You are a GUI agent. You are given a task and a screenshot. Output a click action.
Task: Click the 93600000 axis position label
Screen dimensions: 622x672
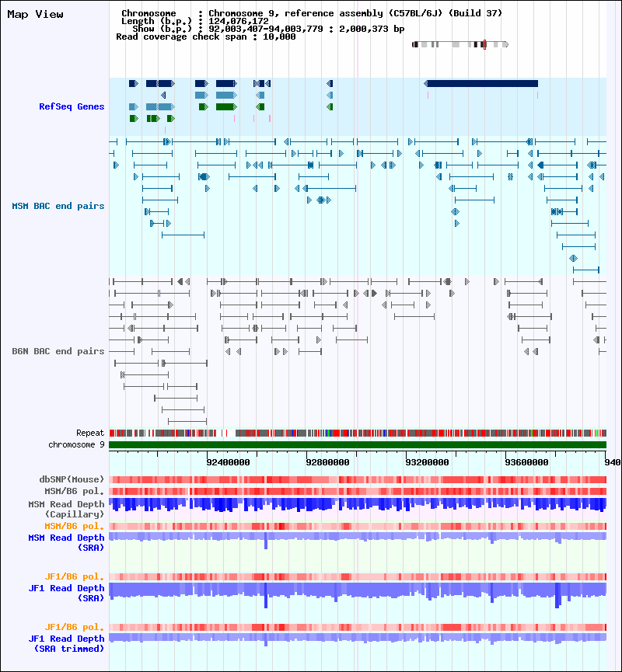point(527,462)
